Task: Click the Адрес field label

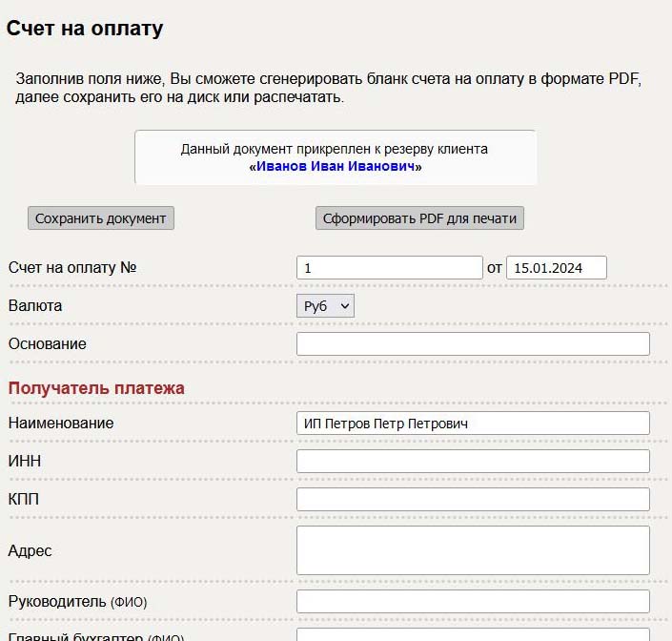Action: [30, 551]
